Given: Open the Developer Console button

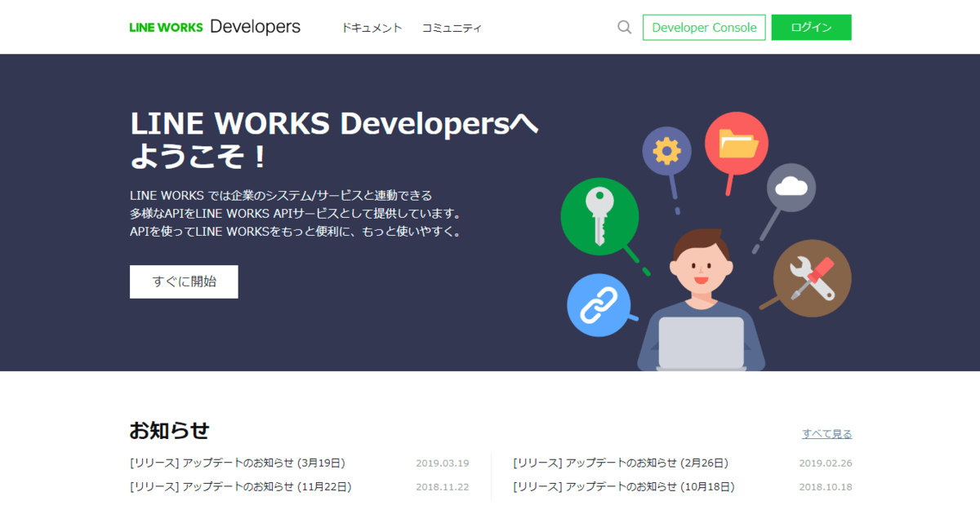Looking at the screenshot, I should [704, 27].
